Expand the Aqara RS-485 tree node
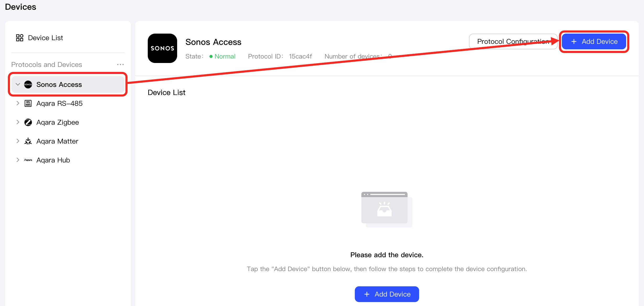 [x=18, y=103]
